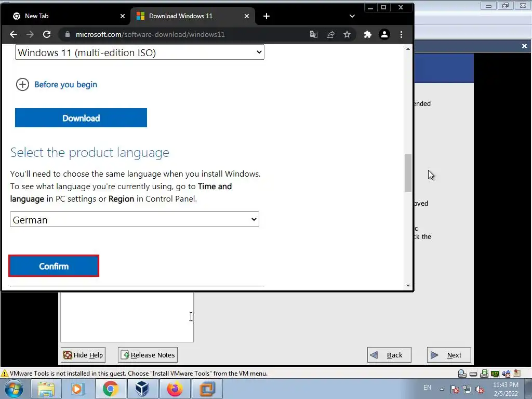Click the installer help text box

pos(127,317)
